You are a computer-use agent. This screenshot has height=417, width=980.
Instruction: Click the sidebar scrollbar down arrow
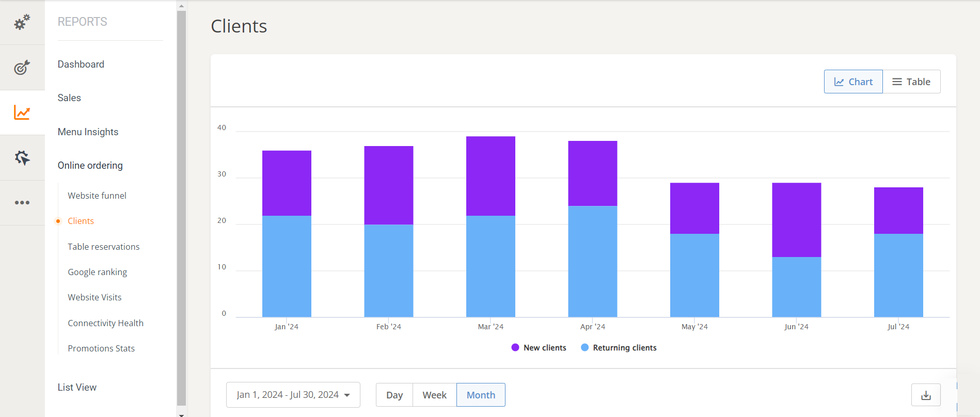[181, 414]
